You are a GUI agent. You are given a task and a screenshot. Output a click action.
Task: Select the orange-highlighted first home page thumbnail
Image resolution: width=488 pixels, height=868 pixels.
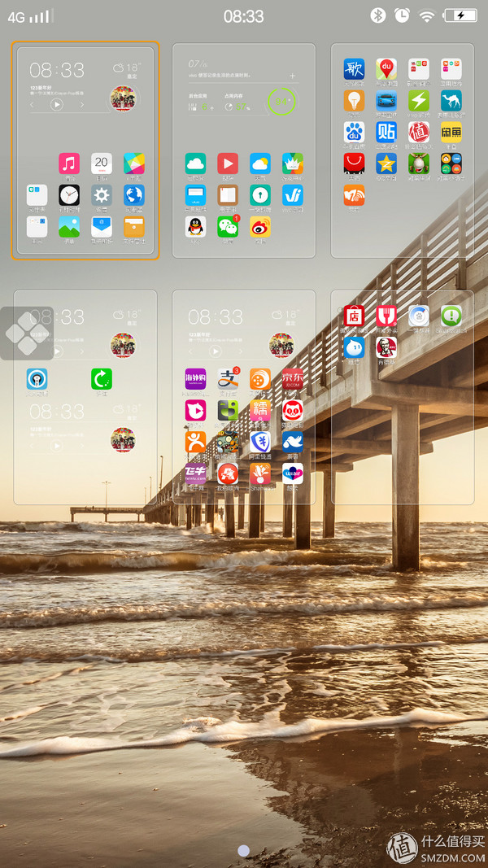pos(85,150)
